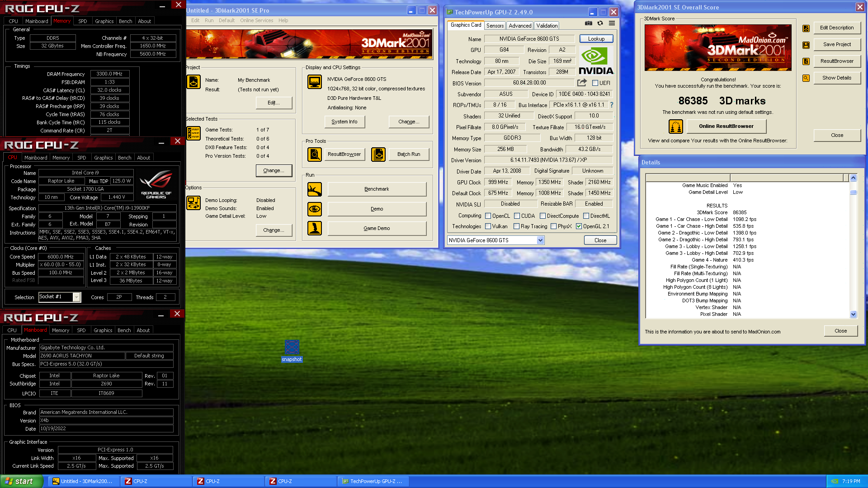Screen dimensions: 868x488
Task: Click the System Info button in 3DMark2001
Action: click(344, 122)
